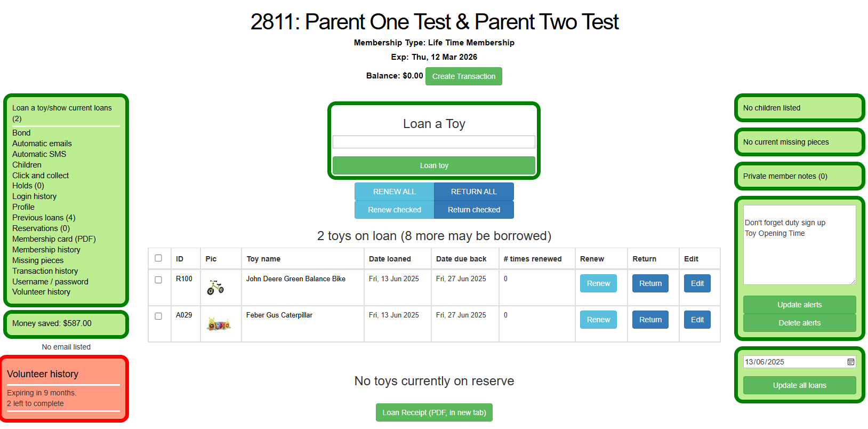Open Transaction history from the sidebar

click(x=45, y=271)
